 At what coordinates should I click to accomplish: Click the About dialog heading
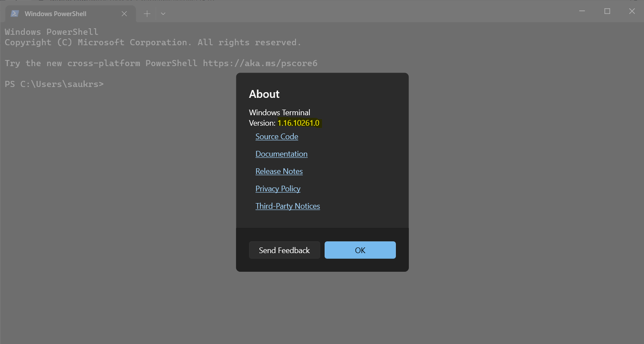coord(264,94)
